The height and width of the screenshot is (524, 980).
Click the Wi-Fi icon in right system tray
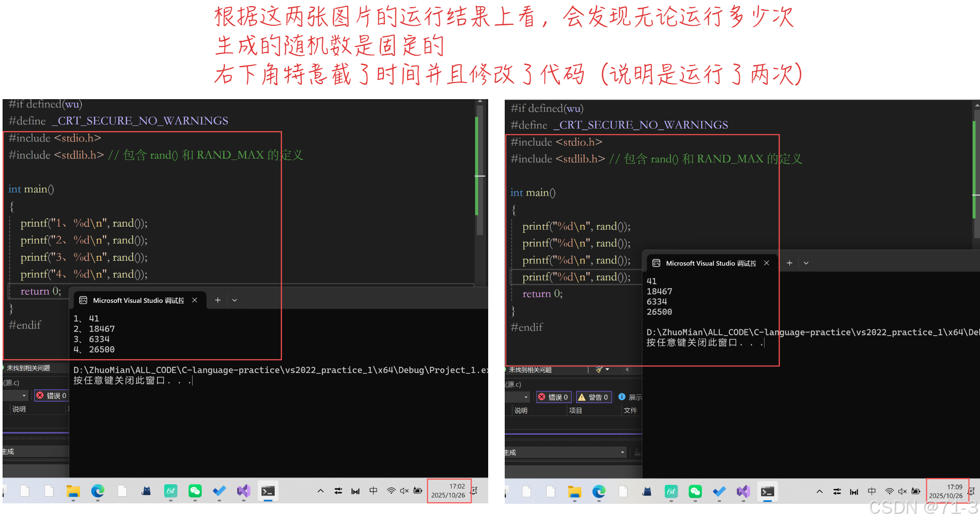click(890, 491)
